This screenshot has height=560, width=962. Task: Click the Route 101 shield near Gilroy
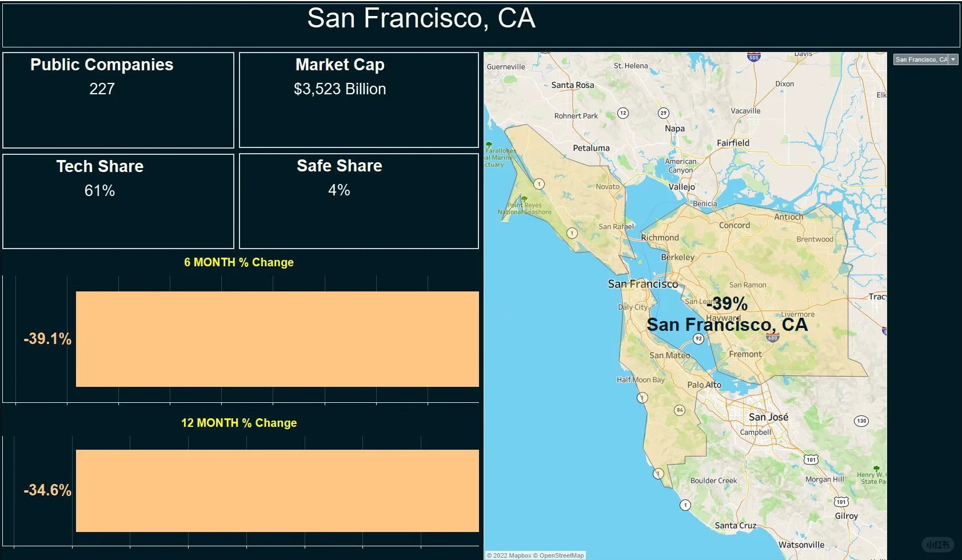coord(841,502)
